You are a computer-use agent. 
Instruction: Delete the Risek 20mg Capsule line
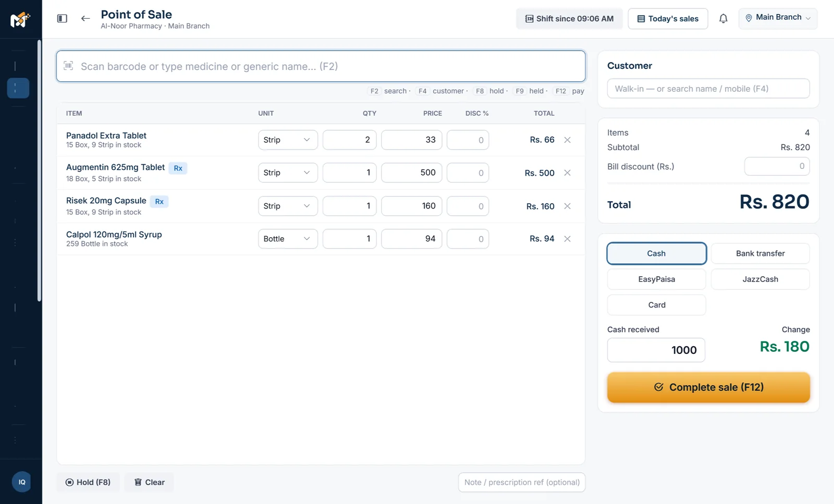pos(568,206)
